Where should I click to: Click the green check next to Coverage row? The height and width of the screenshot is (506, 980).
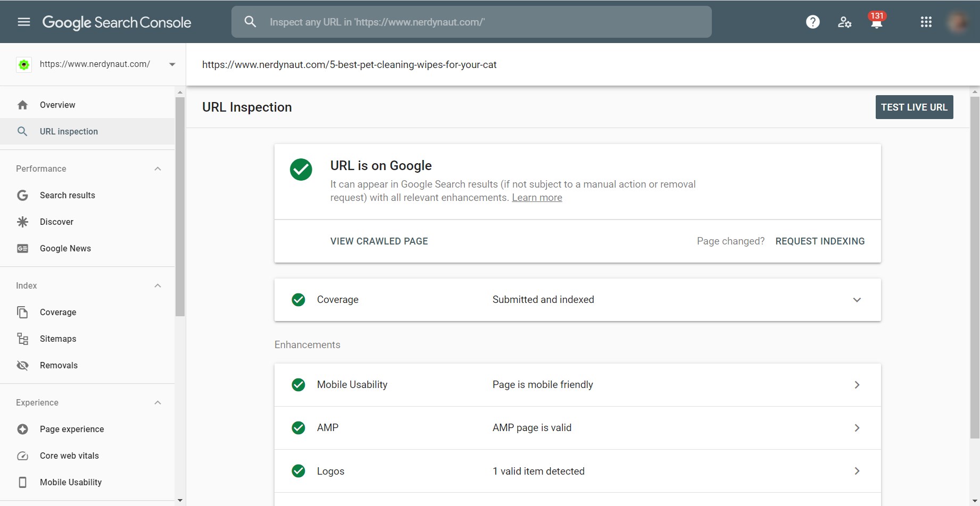[298, 300]
